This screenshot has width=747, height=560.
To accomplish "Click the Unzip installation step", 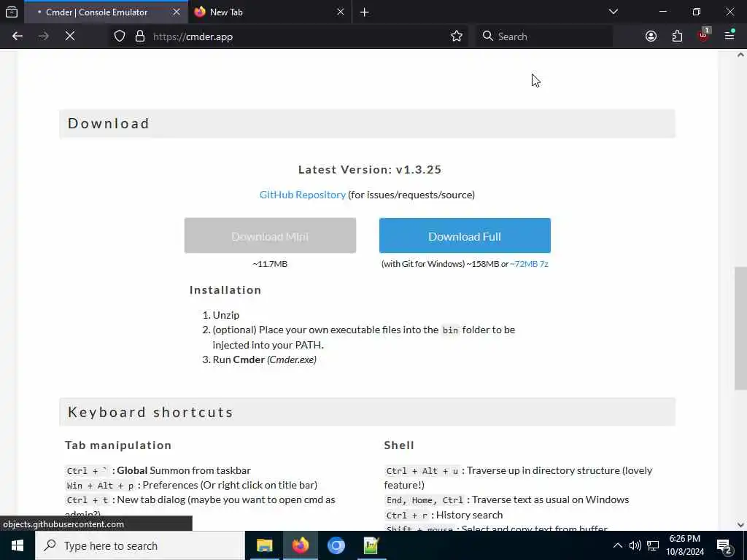I will point(226,315).
